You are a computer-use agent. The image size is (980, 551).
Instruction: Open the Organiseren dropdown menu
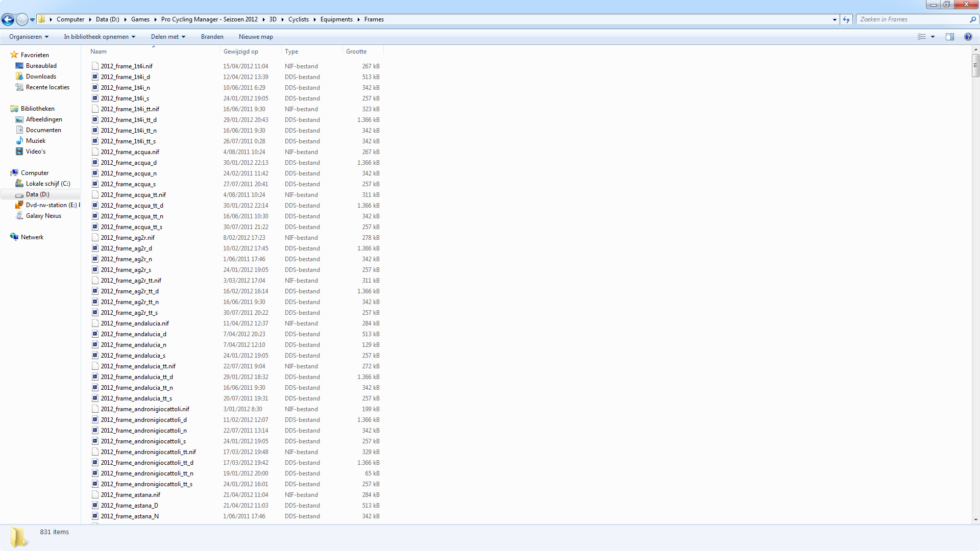pos(29,37)
